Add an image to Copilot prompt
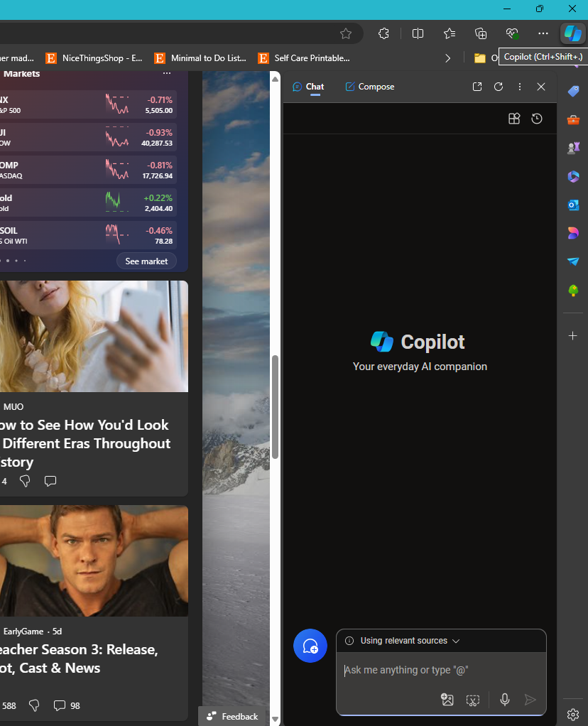The width and height of the screenshot is (588, 726). [x=447, y=699]
